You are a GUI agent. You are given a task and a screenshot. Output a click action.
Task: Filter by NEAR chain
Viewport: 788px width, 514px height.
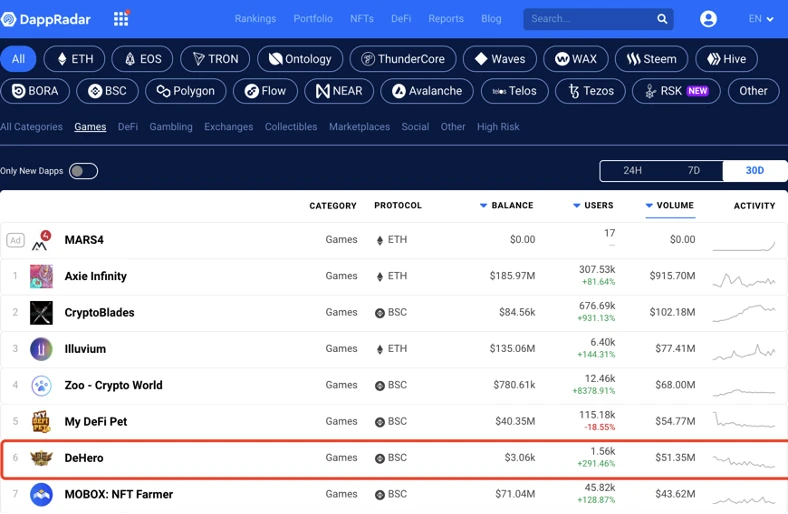click(339, 91)
